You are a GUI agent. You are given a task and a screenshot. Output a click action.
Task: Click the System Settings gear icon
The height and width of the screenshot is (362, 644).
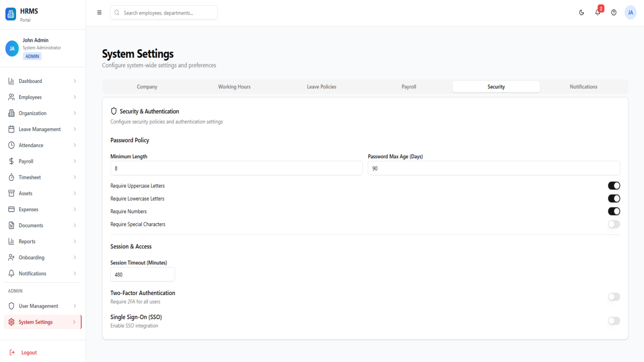[x=12, y=322]
